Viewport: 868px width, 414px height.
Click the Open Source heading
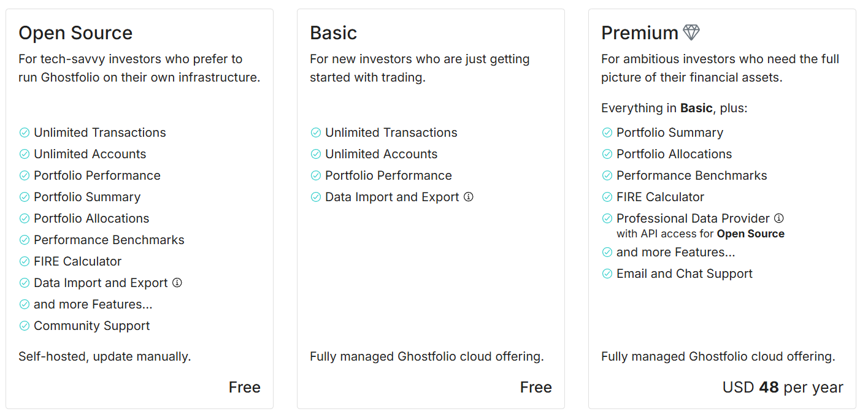[x=75, y=33]
